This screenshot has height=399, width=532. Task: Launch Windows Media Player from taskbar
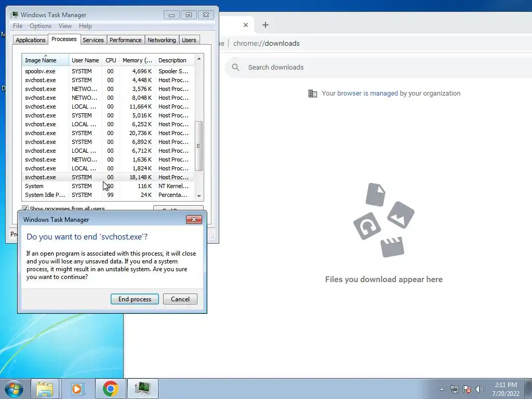pos(77,389)
